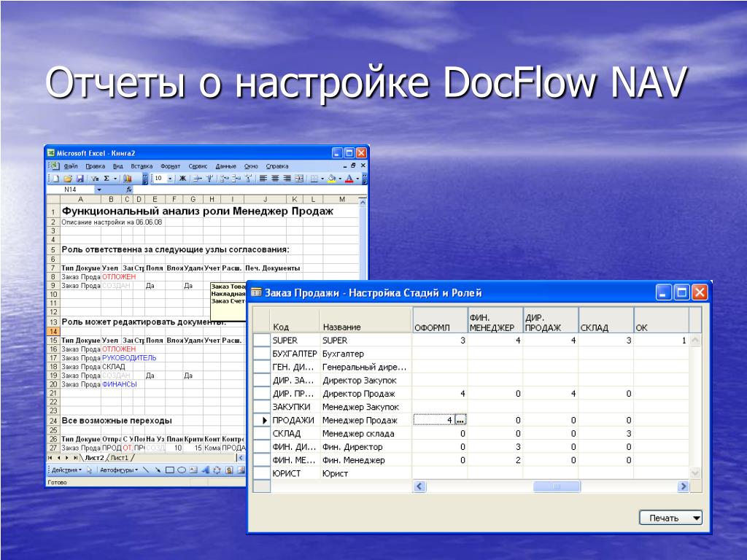
Task: Expand the font color palette arrow
Action: [357, 179]
